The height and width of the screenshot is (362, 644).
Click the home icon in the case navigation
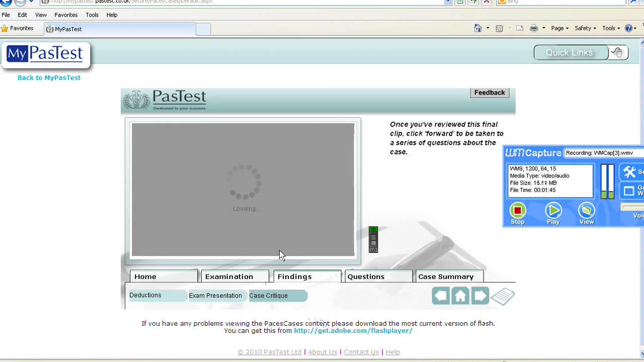[460, 296]
